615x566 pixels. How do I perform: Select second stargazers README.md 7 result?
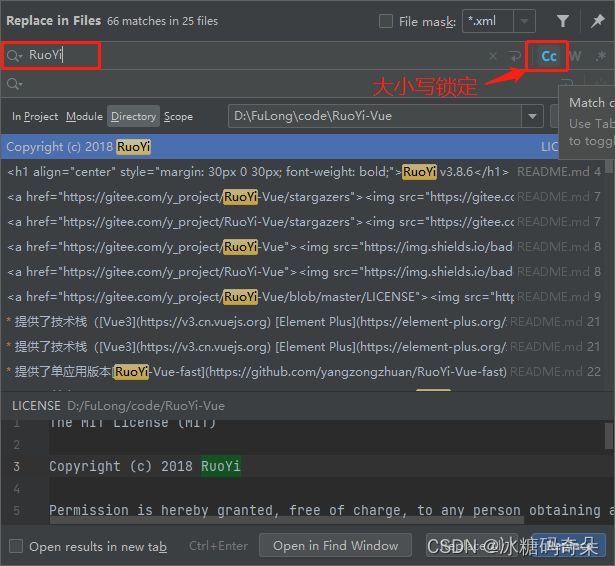(302, 222)
